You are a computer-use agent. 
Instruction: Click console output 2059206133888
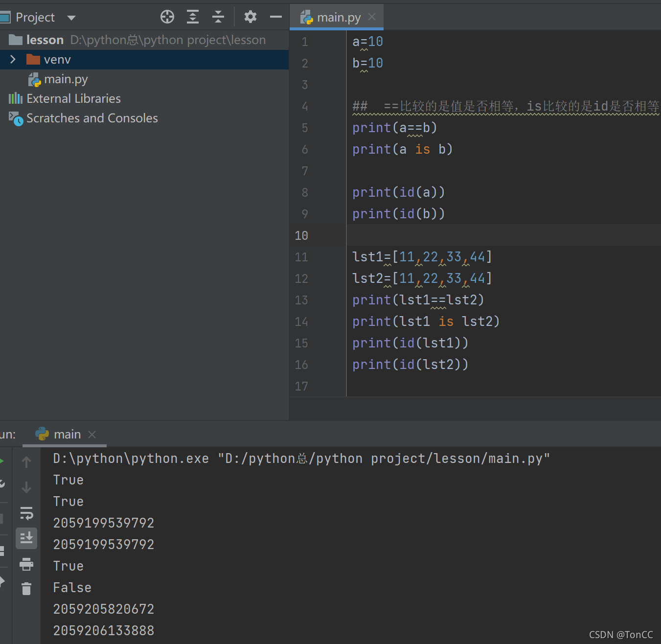(104, 630)
